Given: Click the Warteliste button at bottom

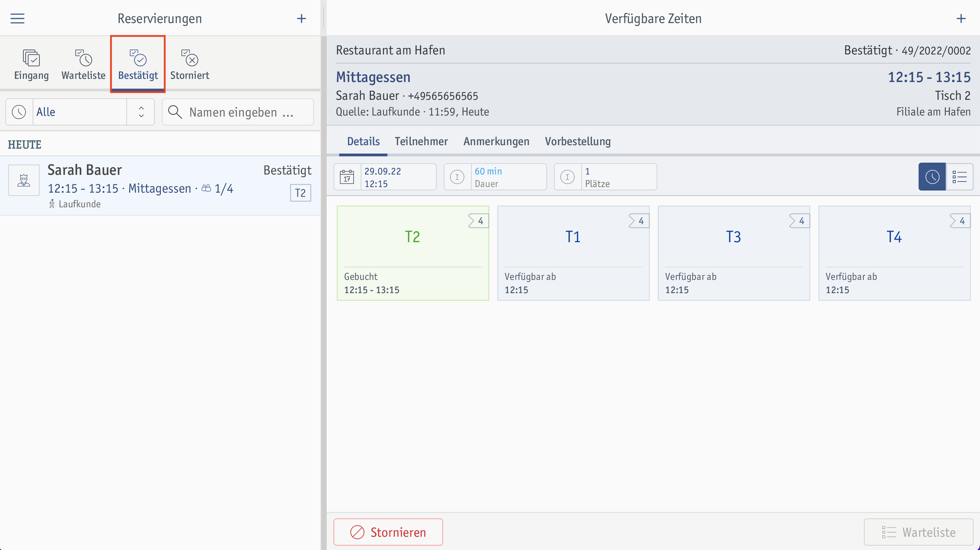Looking at the screenshot, I should tap(918, 532).
